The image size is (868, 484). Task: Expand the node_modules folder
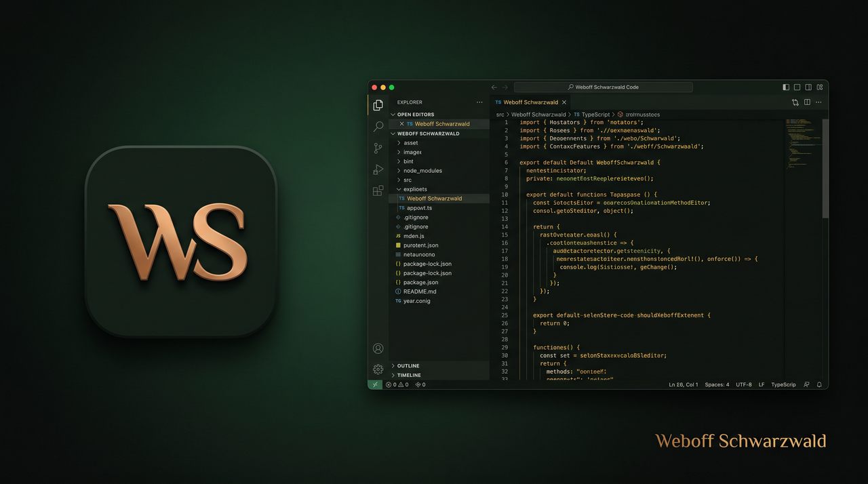click(399, 171)
